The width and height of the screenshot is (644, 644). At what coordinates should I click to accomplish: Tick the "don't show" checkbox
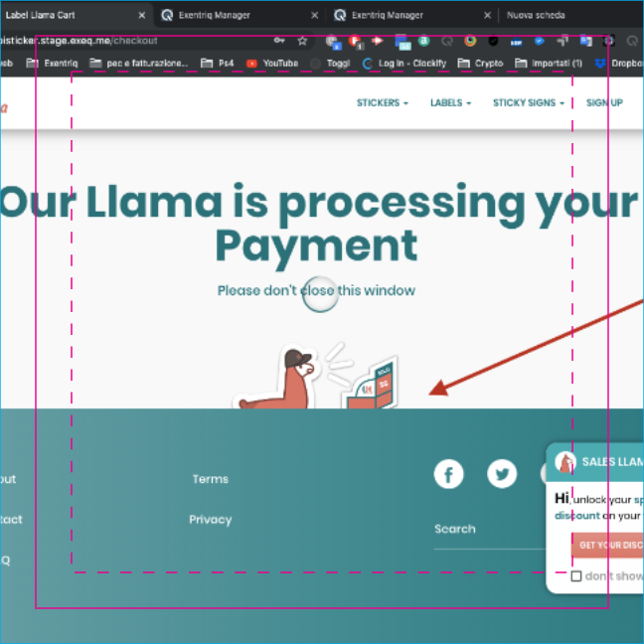click(576, 575)
